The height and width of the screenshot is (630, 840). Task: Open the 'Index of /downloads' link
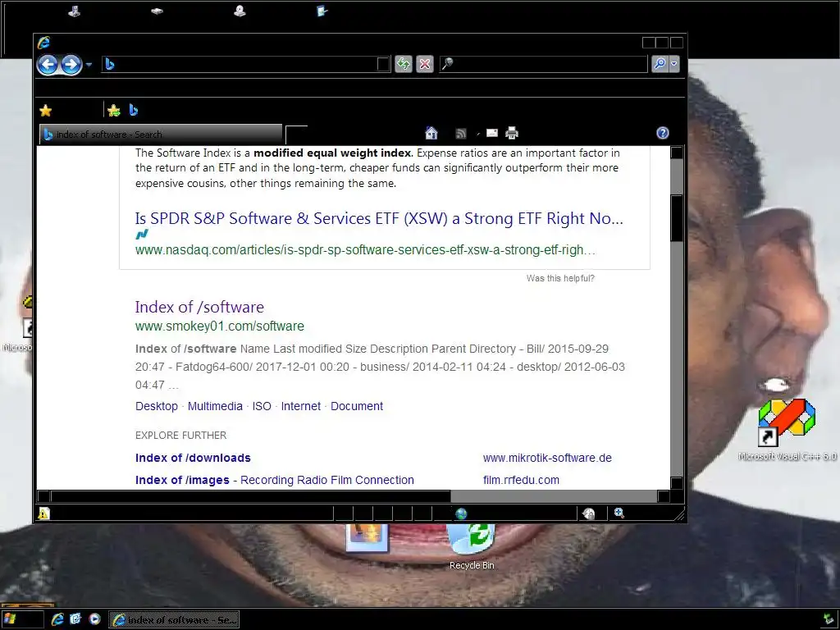(193, 458)
